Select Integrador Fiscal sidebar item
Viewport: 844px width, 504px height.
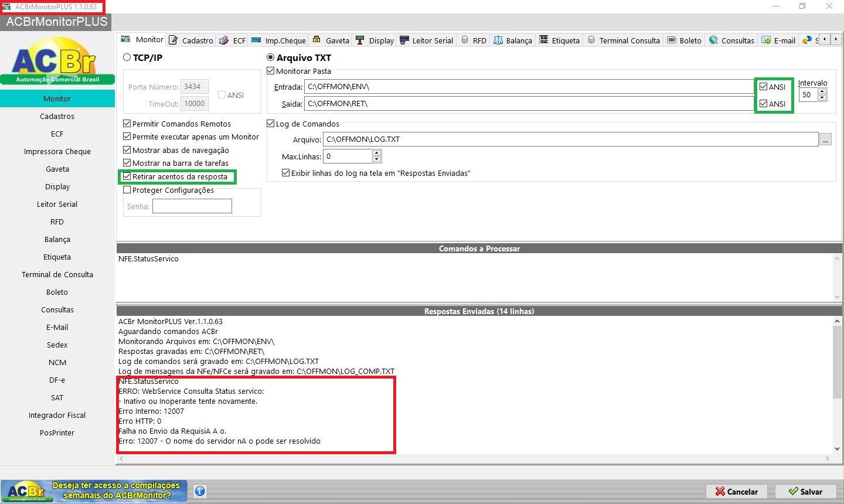click(57, 415)
